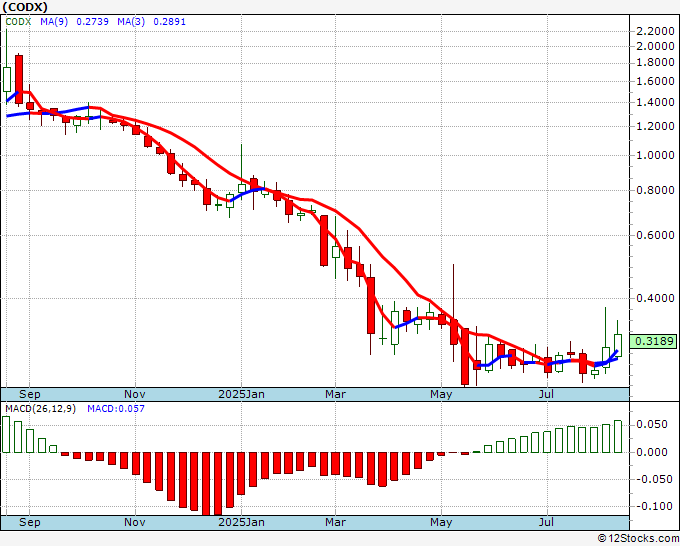Click the 0.8000 price axis label
680x546 pixels.
click(x=655, y=190)
